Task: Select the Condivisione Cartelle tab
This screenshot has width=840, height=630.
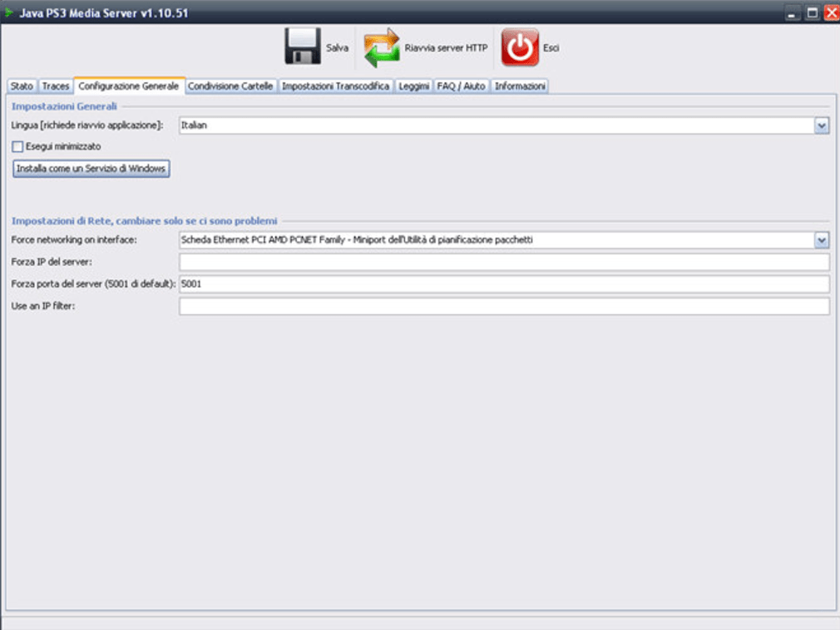Action: pos(230,86)
